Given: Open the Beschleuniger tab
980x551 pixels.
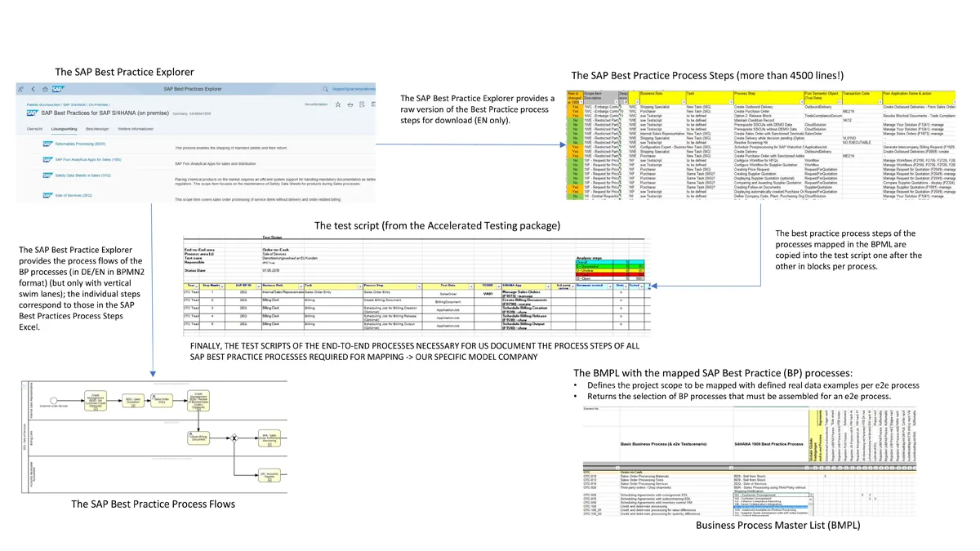Looking at the screenshot, I should pyautogui.click(x=97, y=129).
